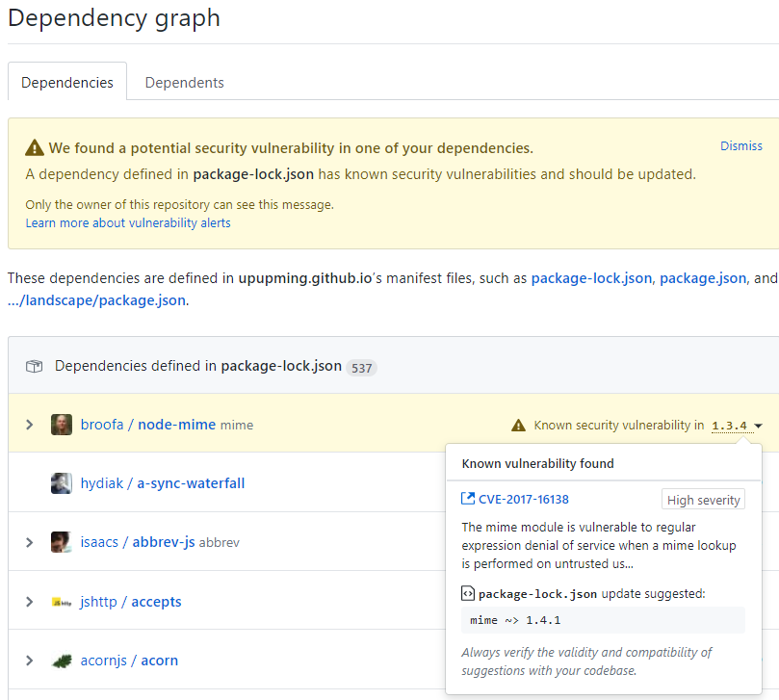Screen dimensions: 779x700
Task: Click the acornjs avatar for acorn
Action: tap(61, 660)
